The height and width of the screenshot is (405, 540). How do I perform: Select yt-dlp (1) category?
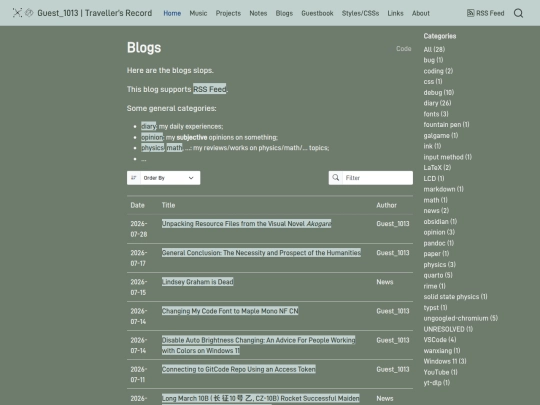[x=437, y=383]
